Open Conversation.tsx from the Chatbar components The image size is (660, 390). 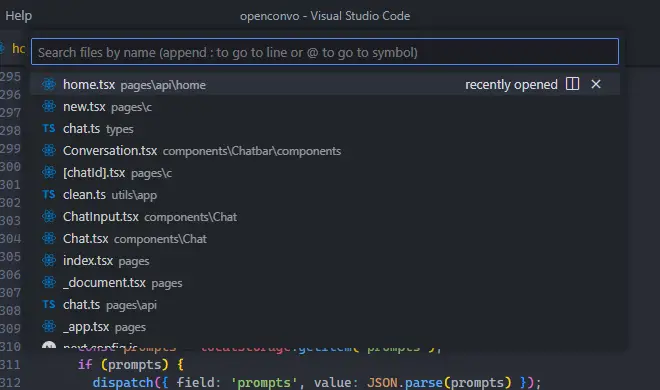325,150
